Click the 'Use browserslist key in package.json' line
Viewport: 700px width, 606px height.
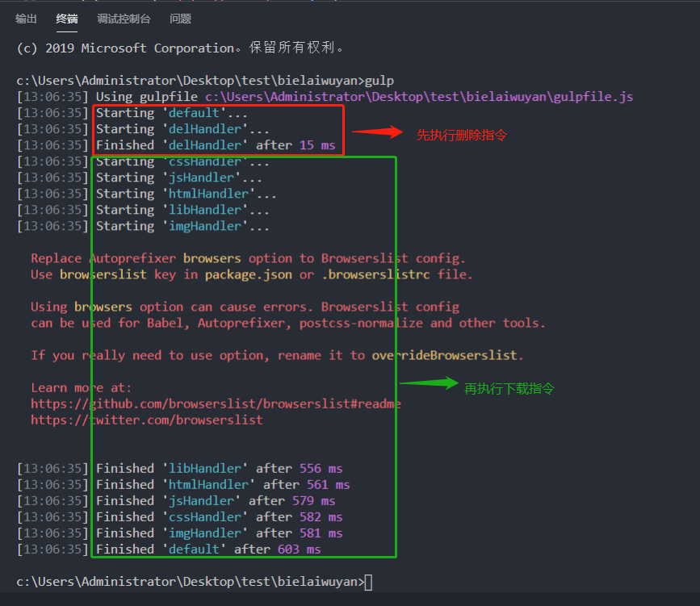252,274
